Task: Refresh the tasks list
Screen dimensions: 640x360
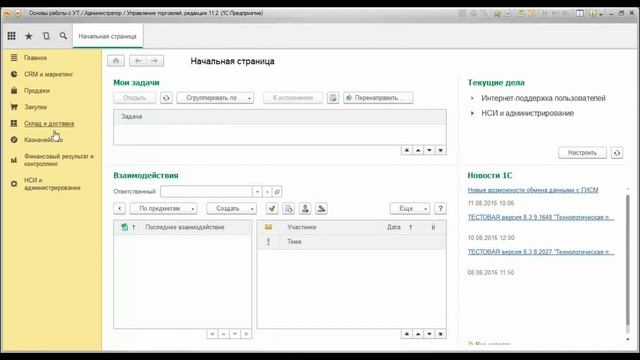Action: (166, 98)
